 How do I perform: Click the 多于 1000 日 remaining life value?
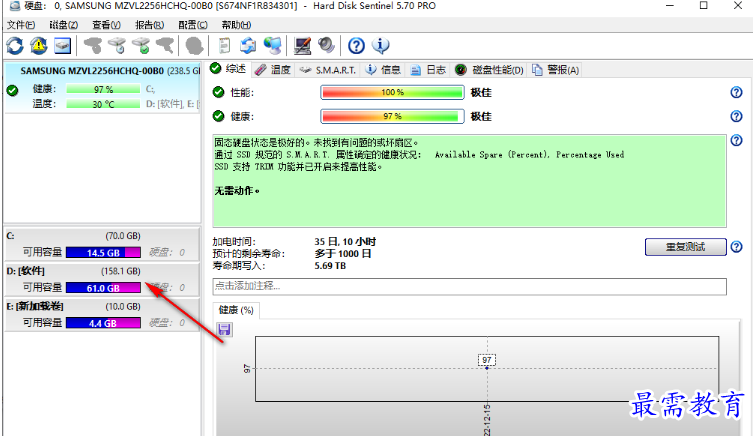[x=343, y=254]
